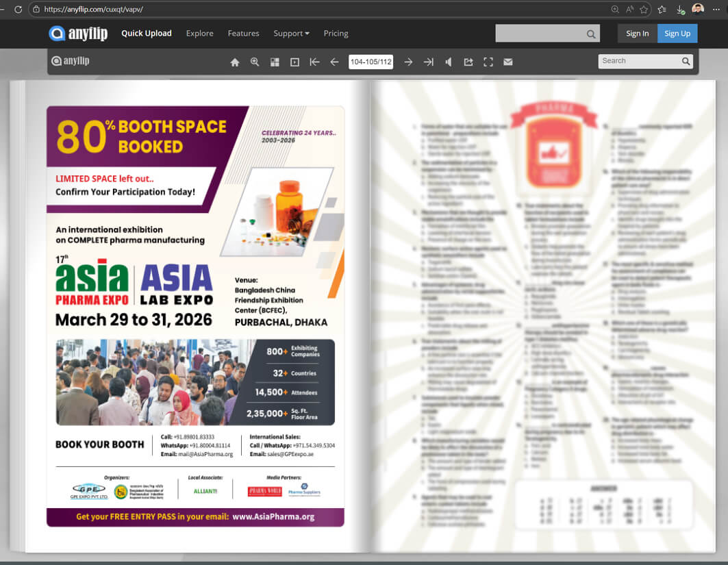728x565 pixels.
Task: Jump to the last page
Action: [428, 62]
